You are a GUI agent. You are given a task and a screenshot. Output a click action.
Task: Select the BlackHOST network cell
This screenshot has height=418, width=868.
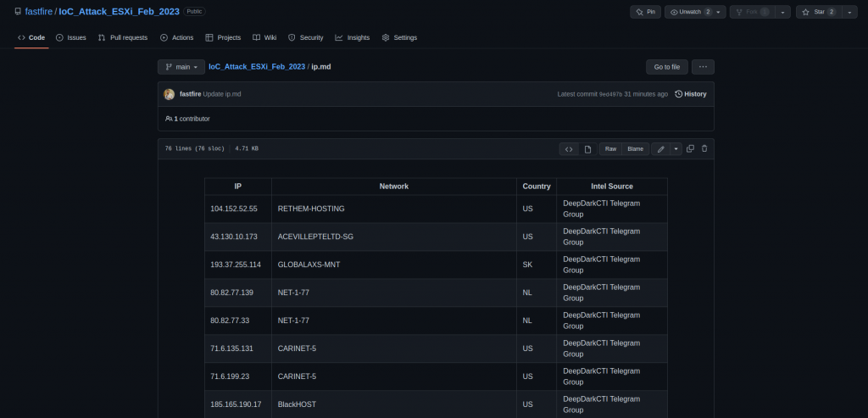[394, 404]
